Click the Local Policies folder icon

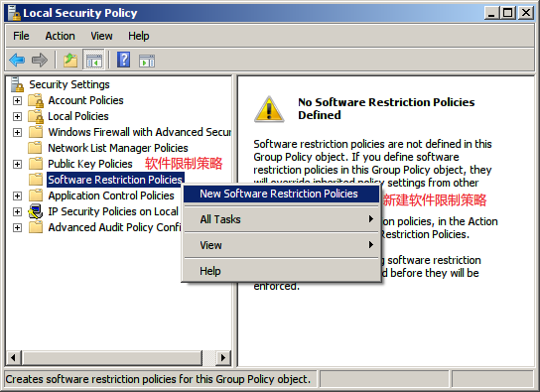click(x=36, y=116)
